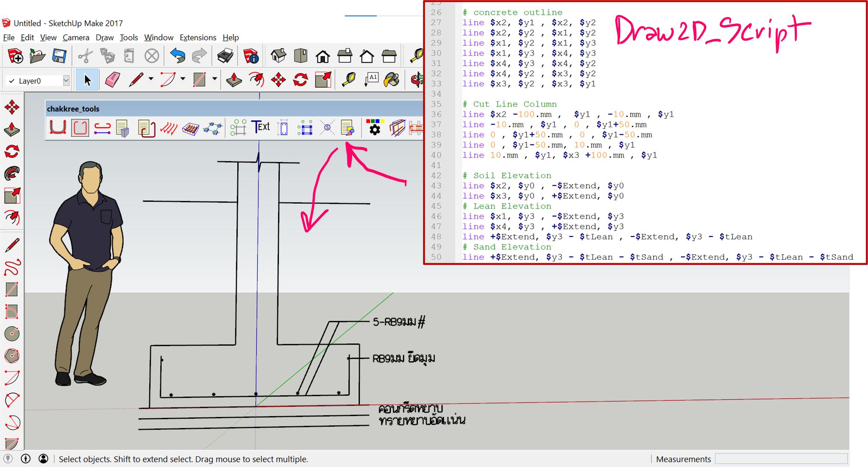This screenshot has width=868, height=467.
Task: Open the File menu
Action: 8,37
